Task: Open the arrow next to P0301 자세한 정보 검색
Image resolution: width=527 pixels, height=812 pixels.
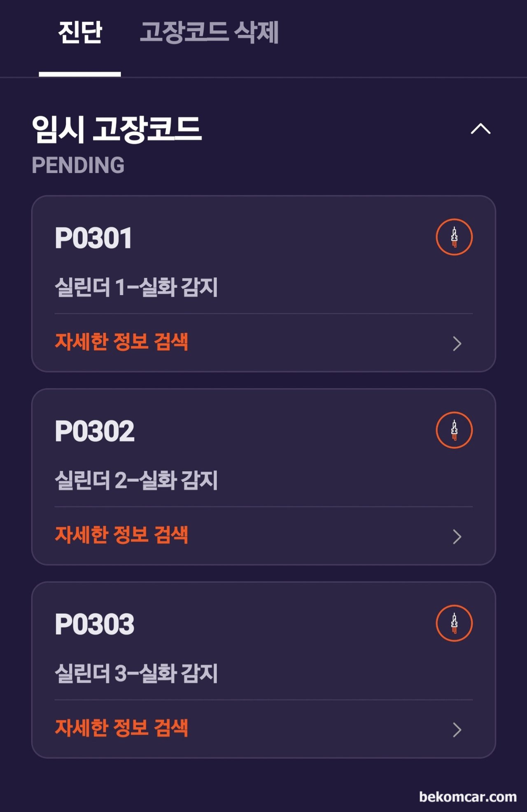Action: [x=457, y=343]
